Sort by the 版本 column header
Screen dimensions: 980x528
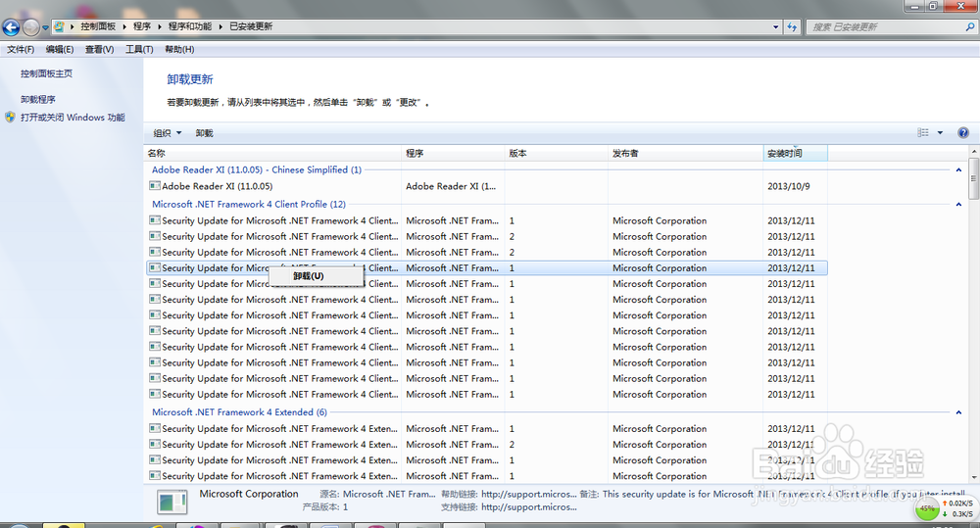557,153
